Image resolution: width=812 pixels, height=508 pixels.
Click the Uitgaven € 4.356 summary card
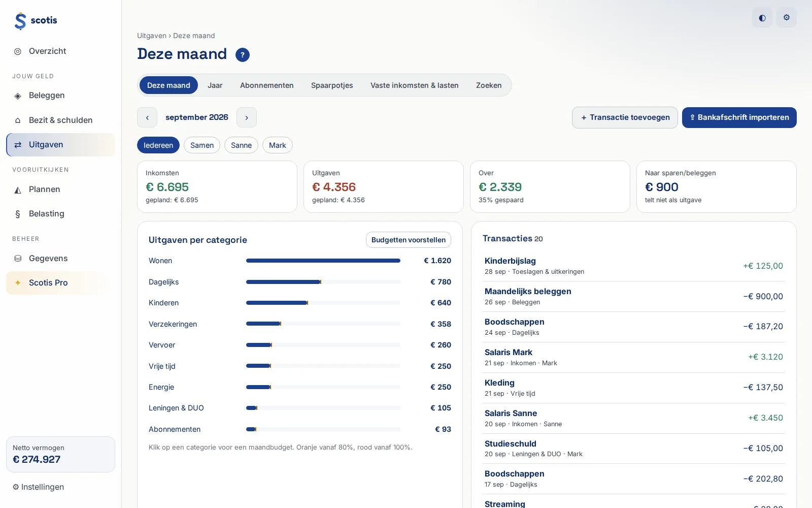click(x=384, y=187)
